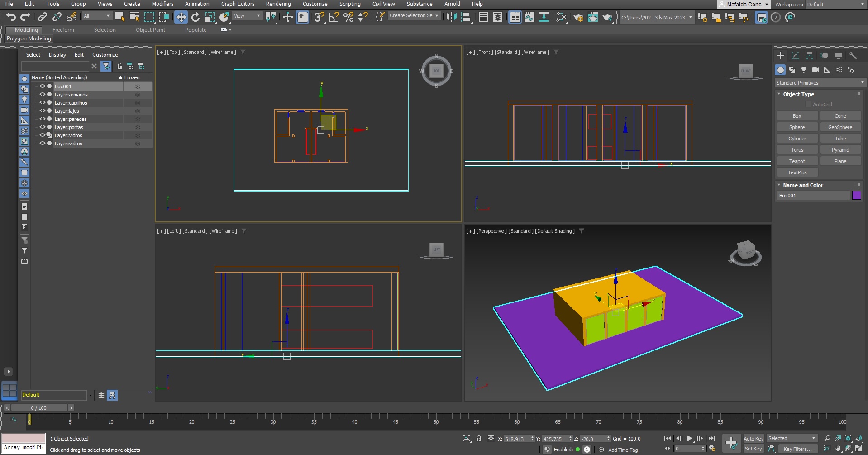
Task: Open the Utilities panel wrench icon
Action: pyautogui.click(x=853, y=56)
